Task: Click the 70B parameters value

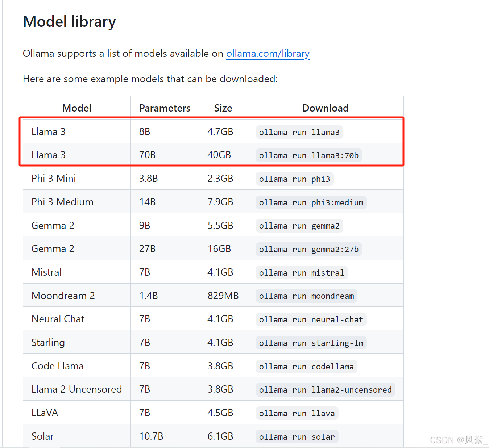Action: (147, 155)
